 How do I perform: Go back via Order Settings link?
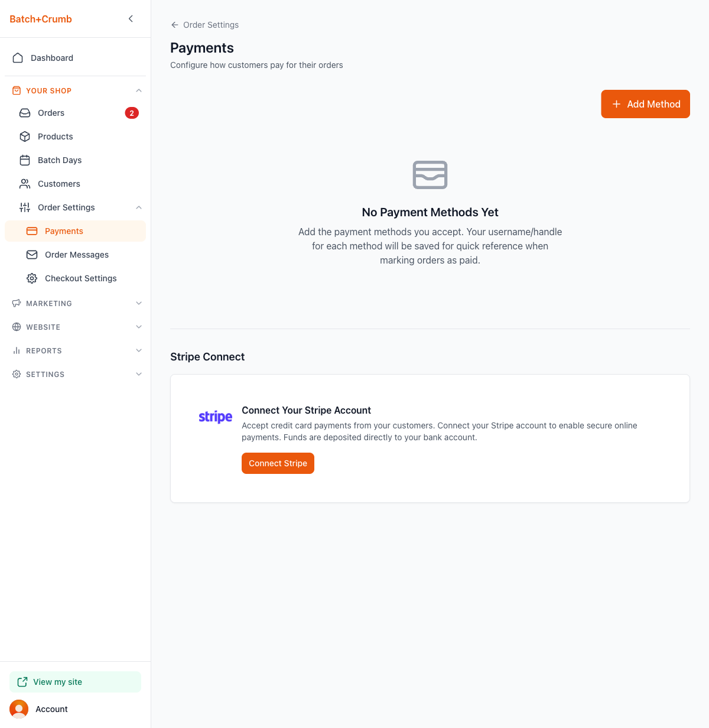tap(204, 25)
